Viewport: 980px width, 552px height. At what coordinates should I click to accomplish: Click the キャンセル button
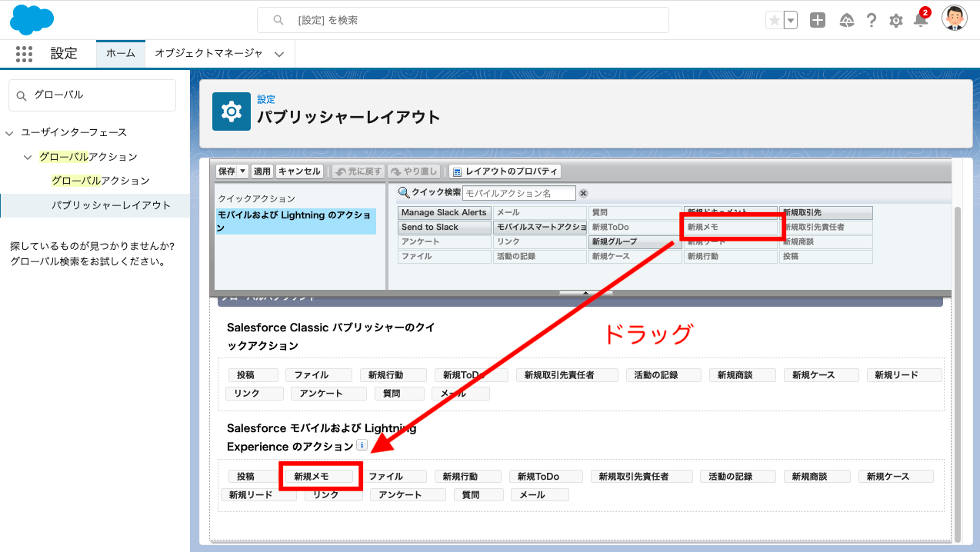click(x=299, y=171)
